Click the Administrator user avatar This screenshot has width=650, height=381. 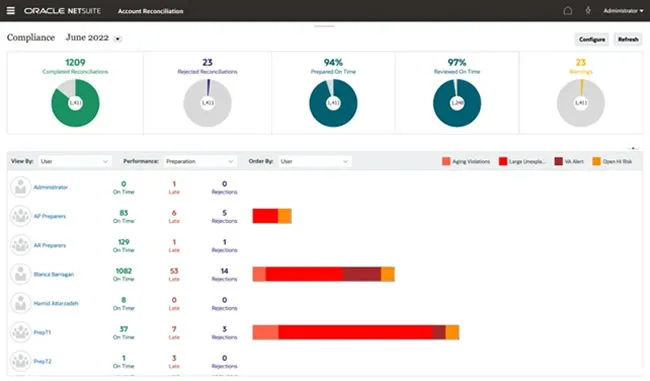click(x=20, y=187)
